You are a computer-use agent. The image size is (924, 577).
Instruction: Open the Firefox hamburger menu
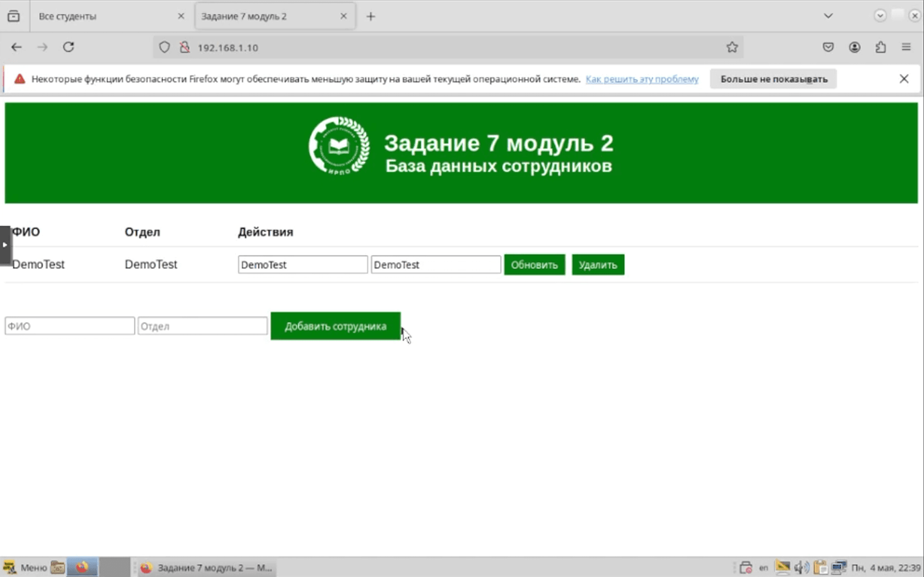906,47
